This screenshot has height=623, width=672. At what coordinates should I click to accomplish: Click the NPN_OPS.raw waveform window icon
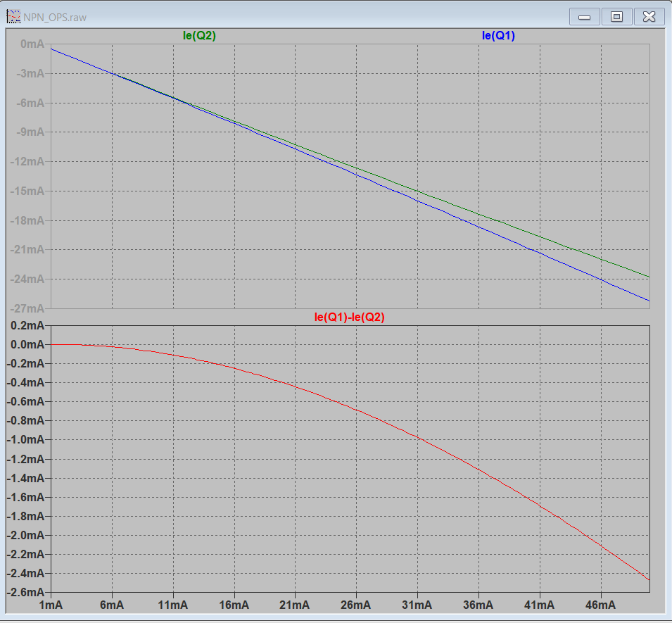pos(13,17)
